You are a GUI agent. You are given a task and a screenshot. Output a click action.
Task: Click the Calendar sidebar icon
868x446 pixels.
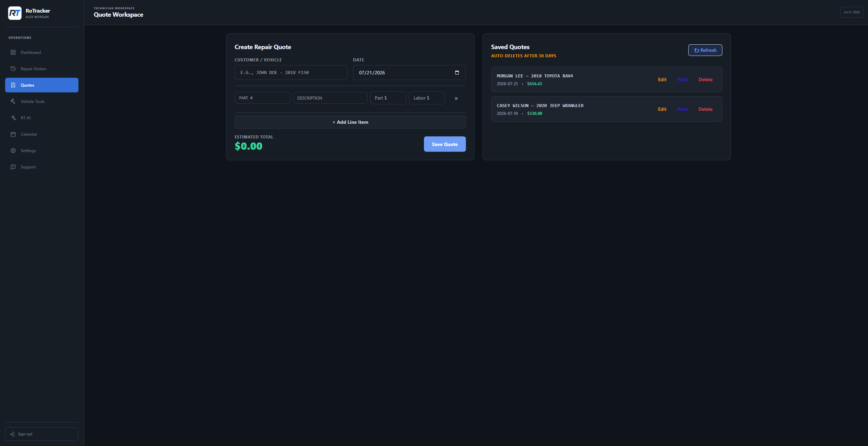pyautogui.click(x=13, y=134)
